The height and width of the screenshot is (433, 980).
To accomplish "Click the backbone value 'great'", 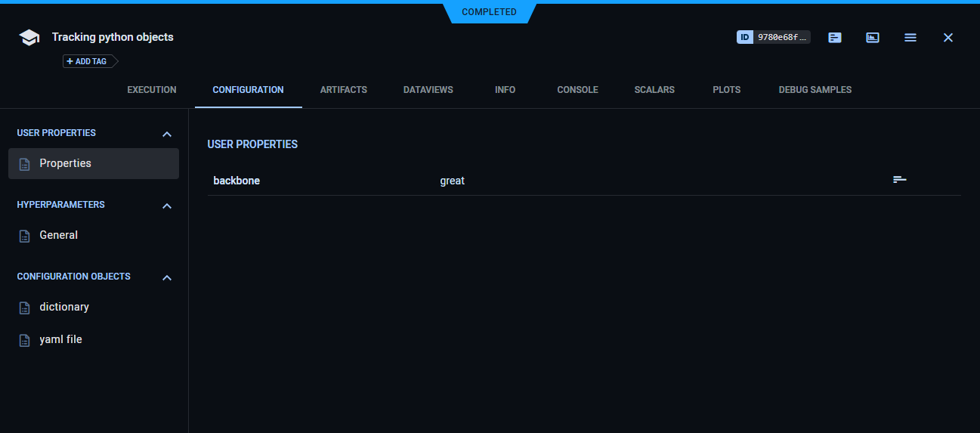I will [452, 181].
